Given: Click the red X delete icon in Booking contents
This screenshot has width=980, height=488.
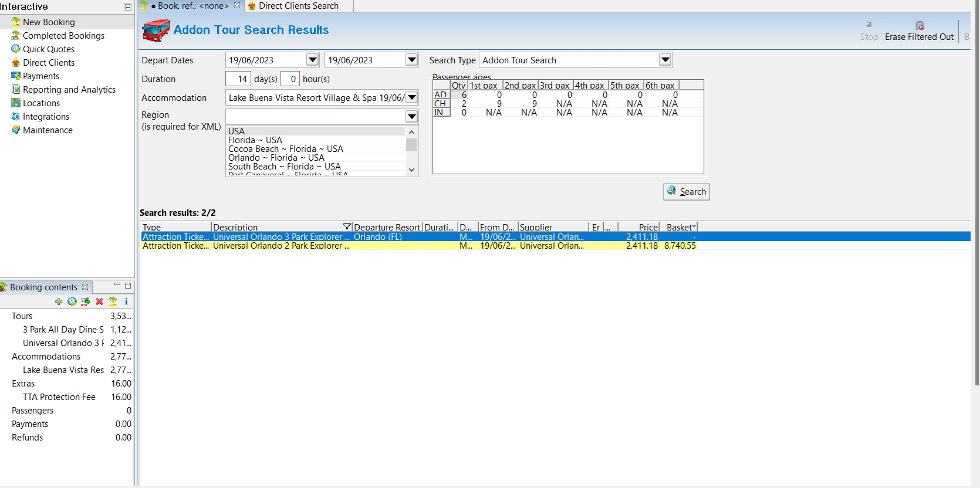Looking at the screenshot, I should (99, 301).
